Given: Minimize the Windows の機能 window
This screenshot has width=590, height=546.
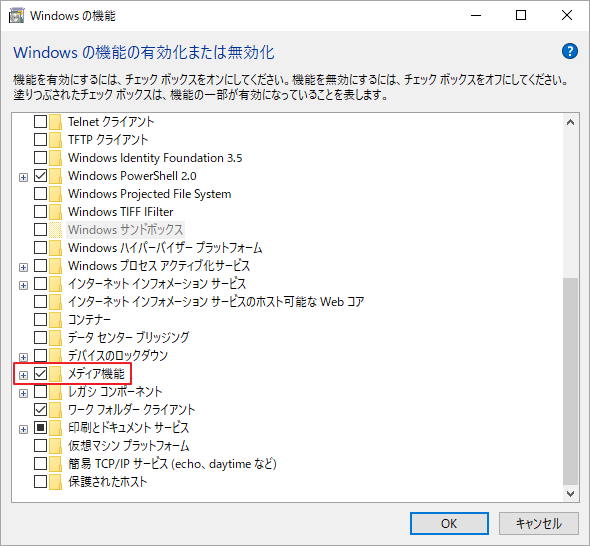Looking at the screenshot, I should (x=476, y=15).
